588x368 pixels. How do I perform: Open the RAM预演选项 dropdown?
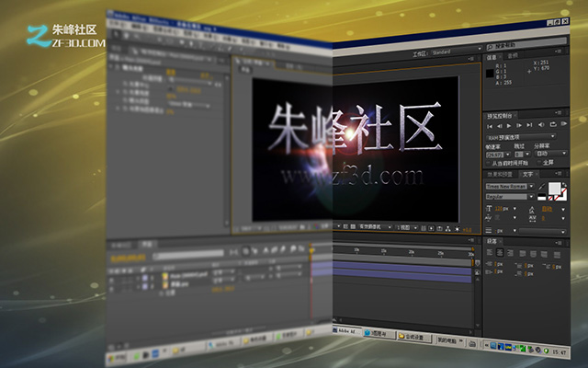pyautogui.click(x=521, y=137)
